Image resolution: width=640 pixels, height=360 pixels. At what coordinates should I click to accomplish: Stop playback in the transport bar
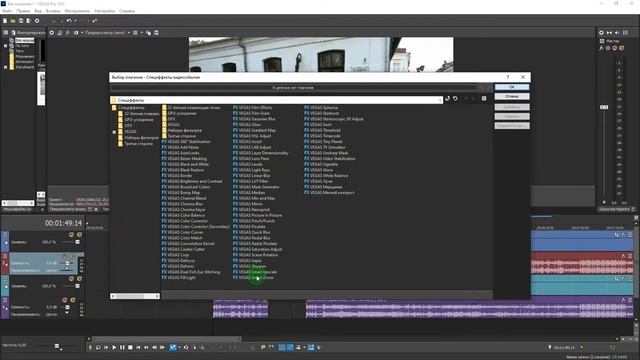point(130,347)
